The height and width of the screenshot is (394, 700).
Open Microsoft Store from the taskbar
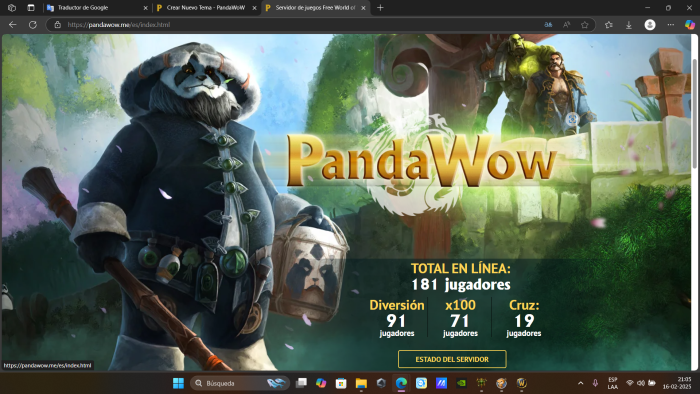point(341,383)
